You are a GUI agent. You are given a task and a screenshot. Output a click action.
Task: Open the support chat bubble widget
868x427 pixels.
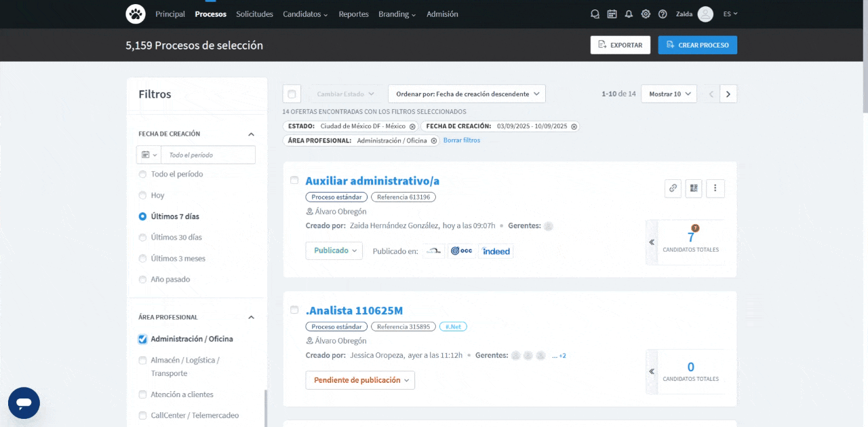click(24, 403)
